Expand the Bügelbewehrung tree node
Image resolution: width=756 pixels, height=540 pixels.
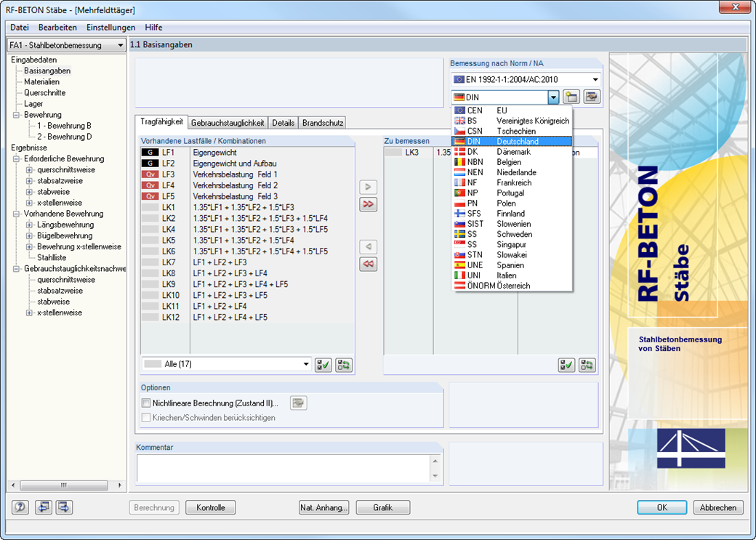pyautogui.click(x=29, y=235)
